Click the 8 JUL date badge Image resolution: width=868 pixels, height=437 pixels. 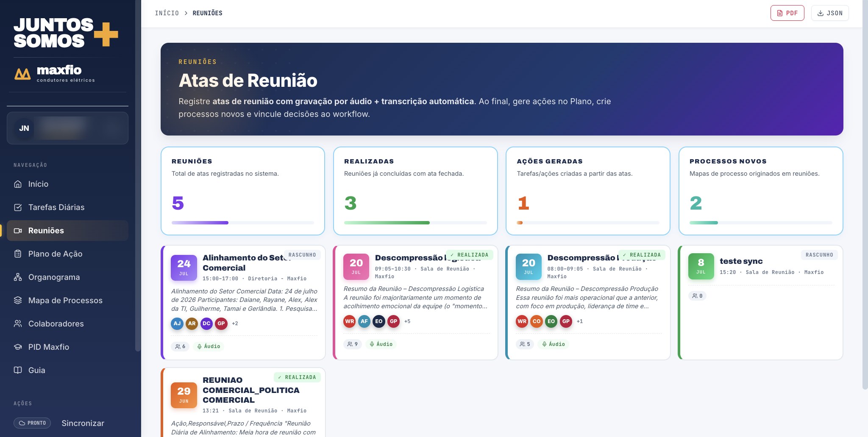[x=701, y=266]
